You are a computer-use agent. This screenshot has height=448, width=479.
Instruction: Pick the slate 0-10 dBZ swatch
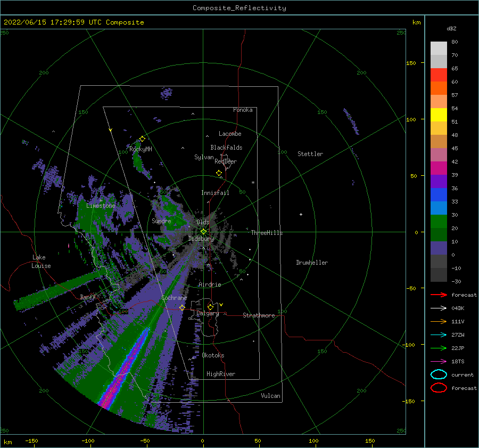pyautogui.click(x=439, y=248)
